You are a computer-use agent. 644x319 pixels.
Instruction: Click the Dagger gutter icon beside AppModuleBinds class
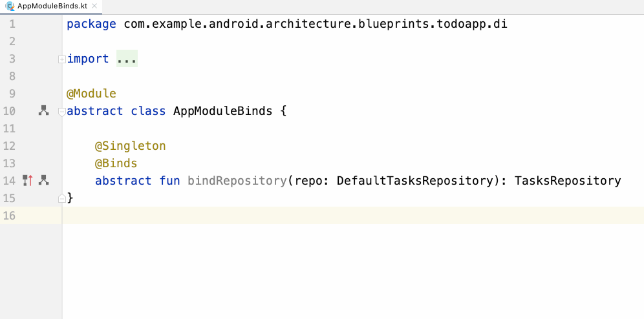(x=43, y=111)
